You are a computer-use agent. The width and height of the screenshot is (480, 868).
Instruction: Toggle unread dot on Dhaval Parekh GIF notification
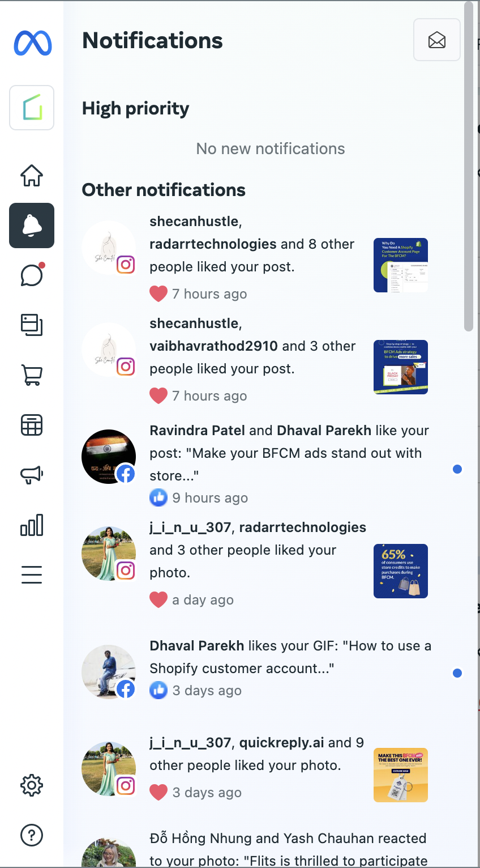(457, 673)
